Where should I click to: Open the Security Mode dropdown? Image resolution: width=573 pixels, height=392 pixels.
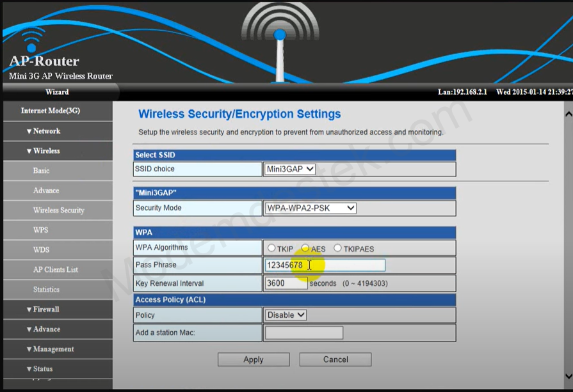pyautogui.click(x=311, y=208)
